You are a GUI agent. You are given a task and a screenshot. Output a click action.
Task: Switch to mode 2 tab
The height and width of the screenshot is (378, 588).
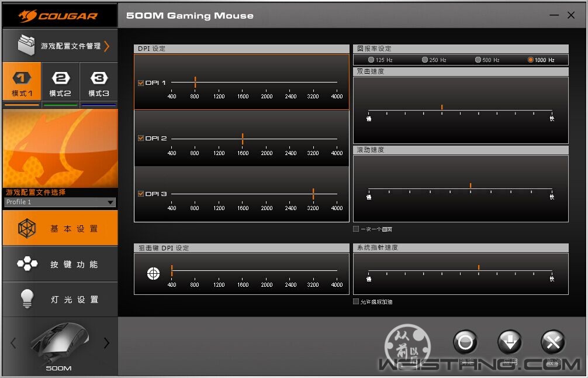pyautogui.click(x=60, y=81)
